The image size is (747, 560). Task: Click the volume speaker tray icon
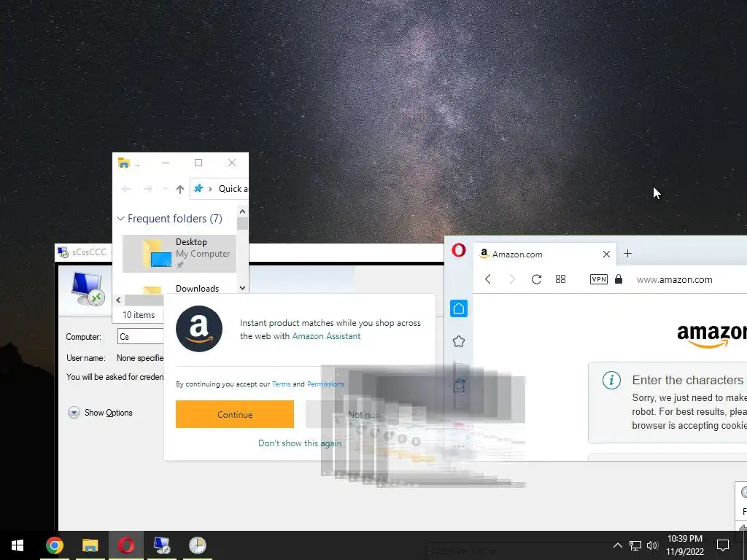pos(652,545)
